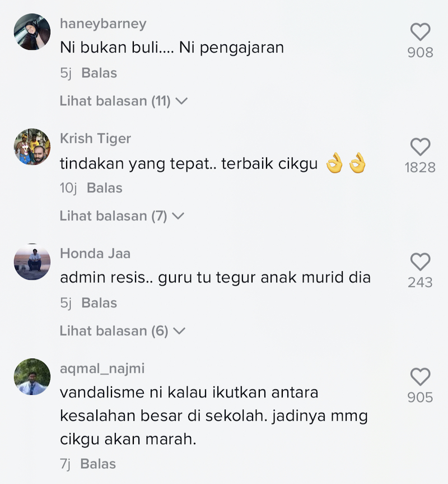448x484 pixels.
Task: Open Krish Tiger's avatar
Action: pos(32,147)
